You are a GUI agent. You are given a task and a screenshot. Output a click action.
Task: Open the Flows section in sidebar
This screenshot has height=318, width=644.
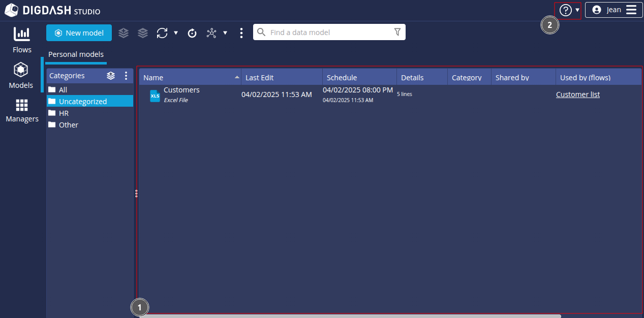[x=22, y=40]
